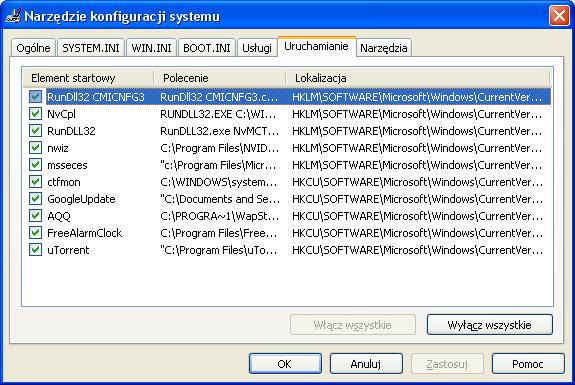
Task: Select the GoogleUpdate item name
Action: pyautogui.click(x=81, y=199)
